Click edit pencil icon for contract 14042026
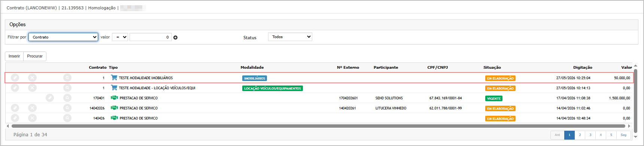Viewport: 644px width, 146px height. click(x=15, y=108)
